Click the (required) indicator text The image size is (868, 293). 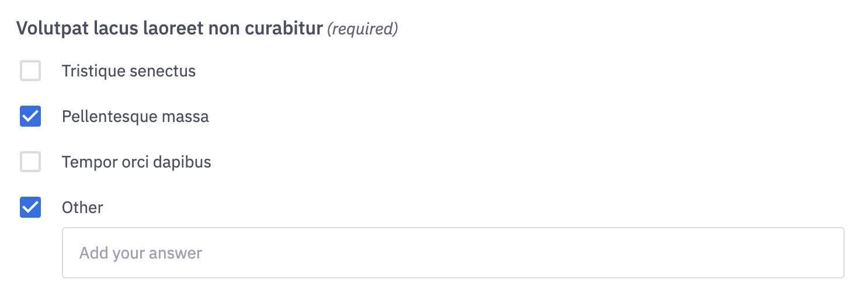363,29
